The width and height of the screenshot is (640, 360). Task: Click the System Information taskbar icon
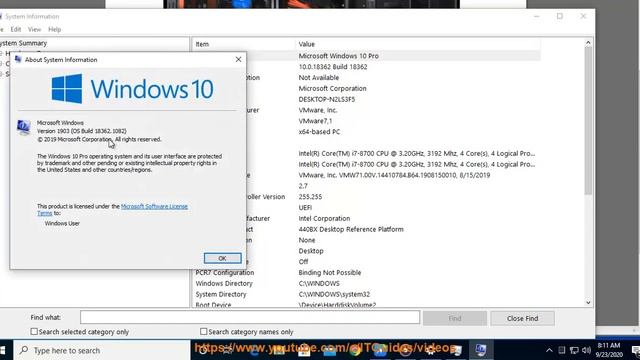[480, 350]
